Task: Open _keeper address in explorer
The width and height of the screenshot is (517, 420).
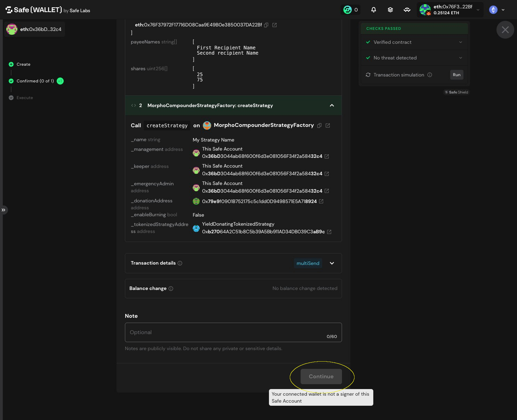Action: click(327, 174)
